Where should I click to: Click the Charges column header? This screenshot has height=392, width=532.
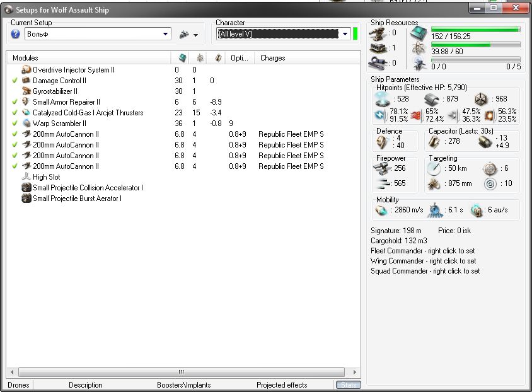click(x=308, y=58)
